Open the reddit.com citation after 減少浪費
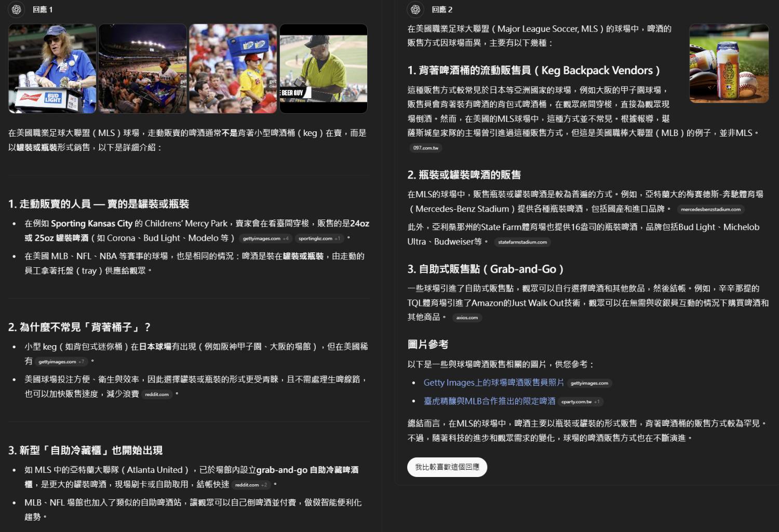Viewport: 779px width, 532px height. tap(157, 394)
